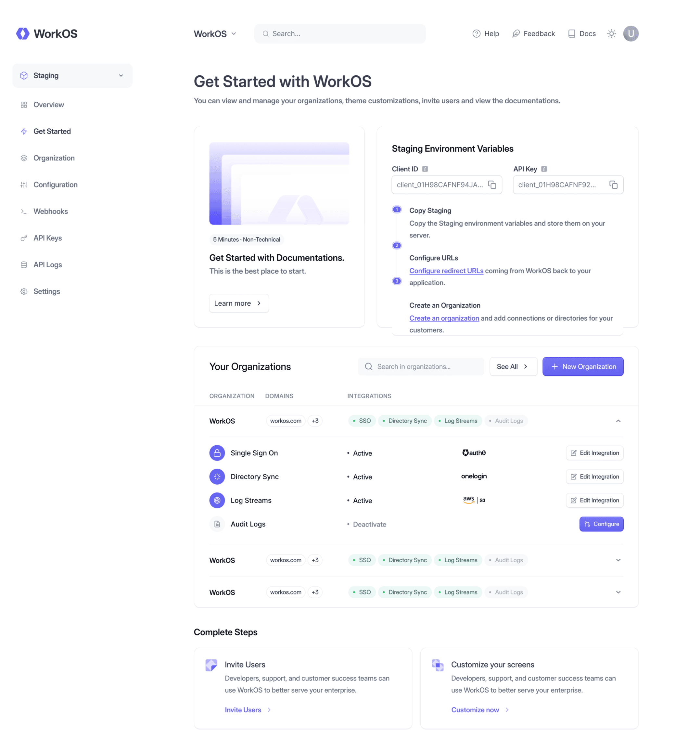Copy the API Key value
Image resolution: width=700 pixels, height=738 pixels.
coord(613,185)
